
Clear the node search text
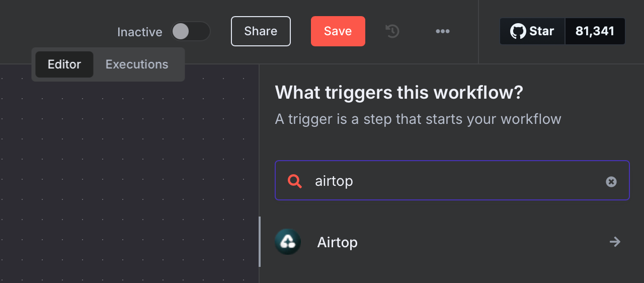pyautogui.click(x=611, y=181)
